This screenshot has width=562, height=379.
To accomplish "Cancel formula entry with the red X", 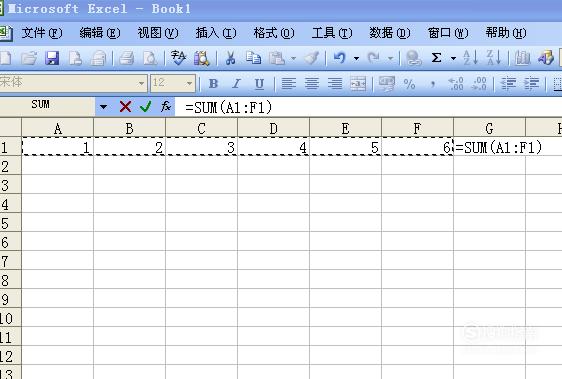I will (125, 106).
